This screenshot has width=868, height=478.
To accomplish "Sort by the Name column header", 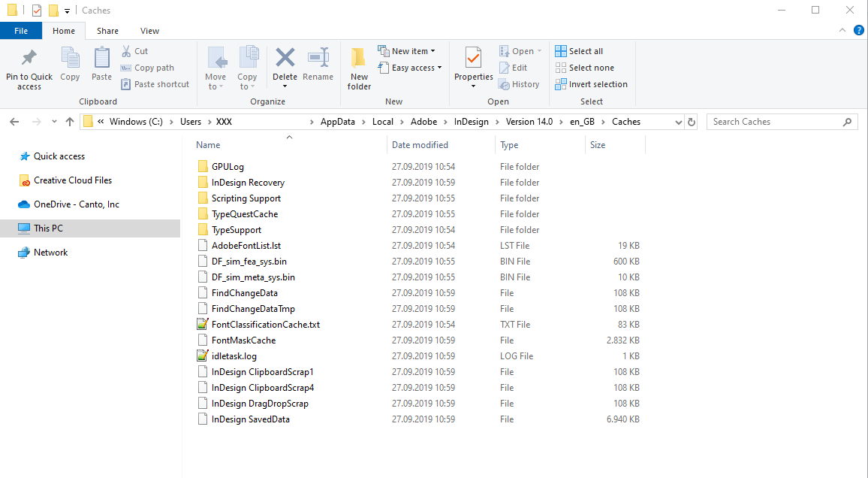I will [x=208, y=145].
